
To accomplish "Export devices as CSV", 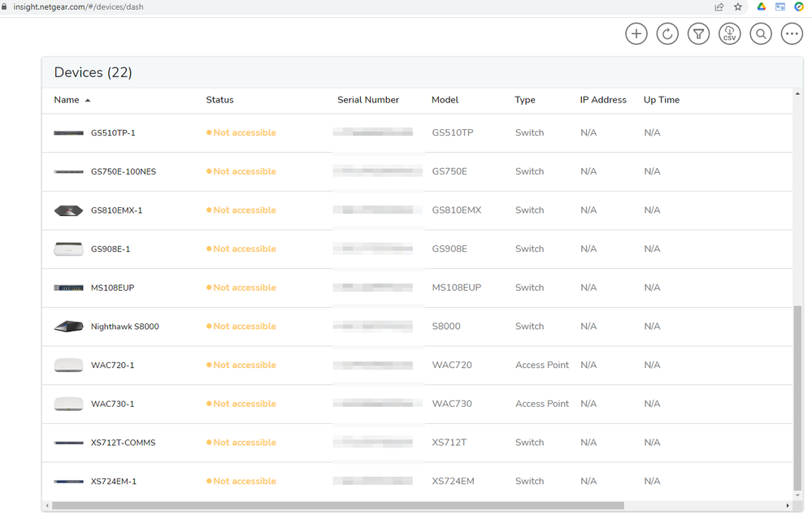I will [730, 34].
